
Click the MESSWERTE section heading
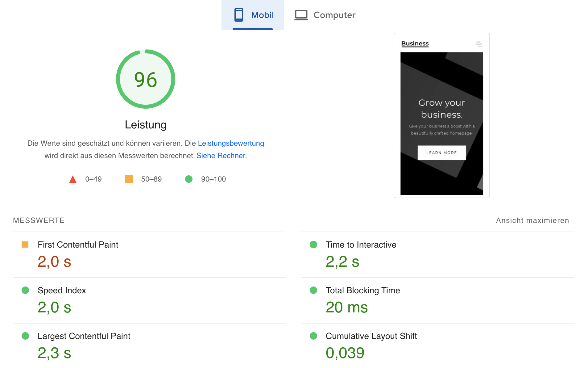[x=39, y=220]
